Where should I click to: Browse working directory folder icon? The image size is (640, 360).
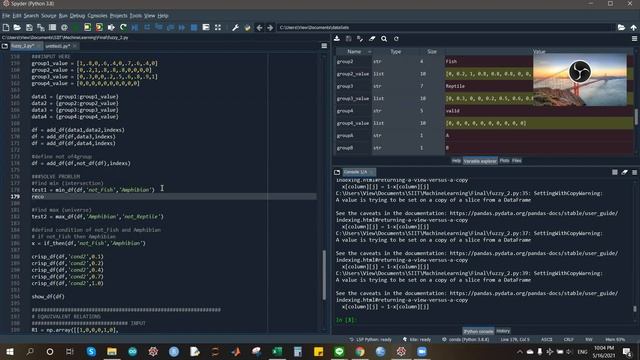(x=621, y=27)
